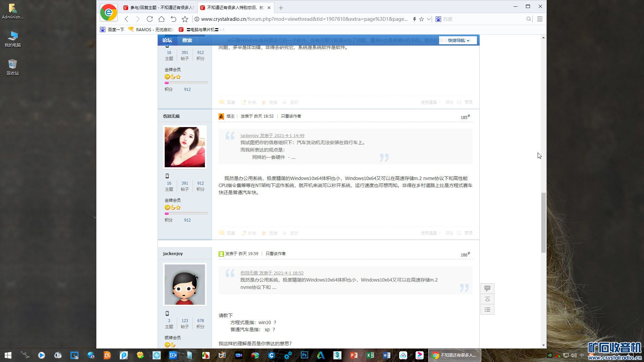The height and width of the screenshot is (362, 644).
Task: Open a new tab with plus button
Action: [281, 8]
